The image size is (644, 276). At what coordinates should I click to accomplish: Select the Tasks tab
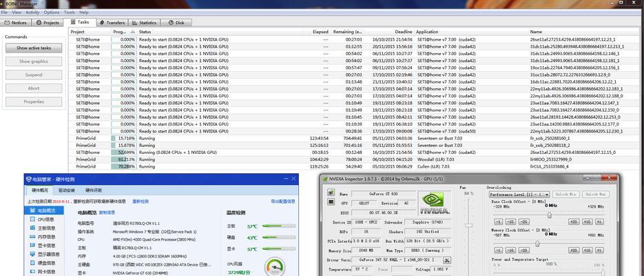coord(80,22)
